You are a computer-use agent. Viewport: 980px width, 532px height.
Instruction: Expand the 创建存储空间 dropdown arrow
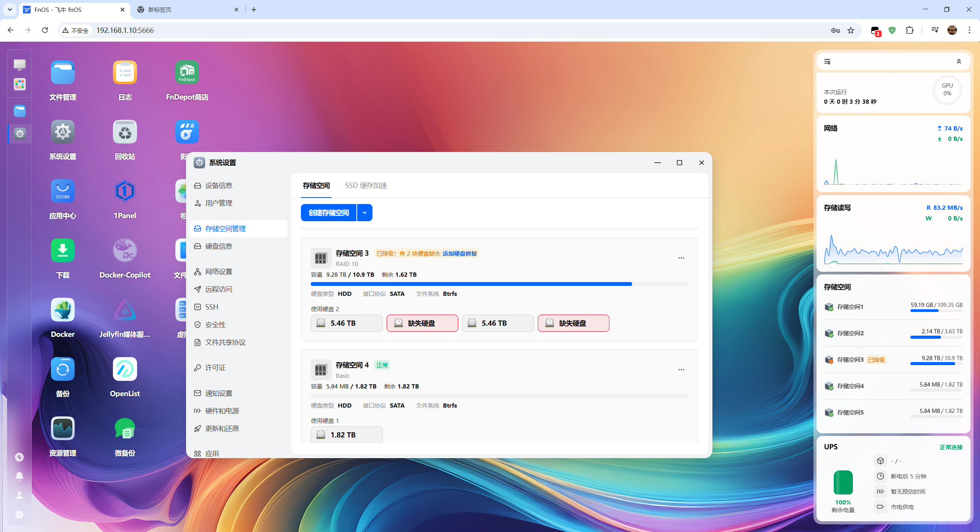click(x=364, y=213)
